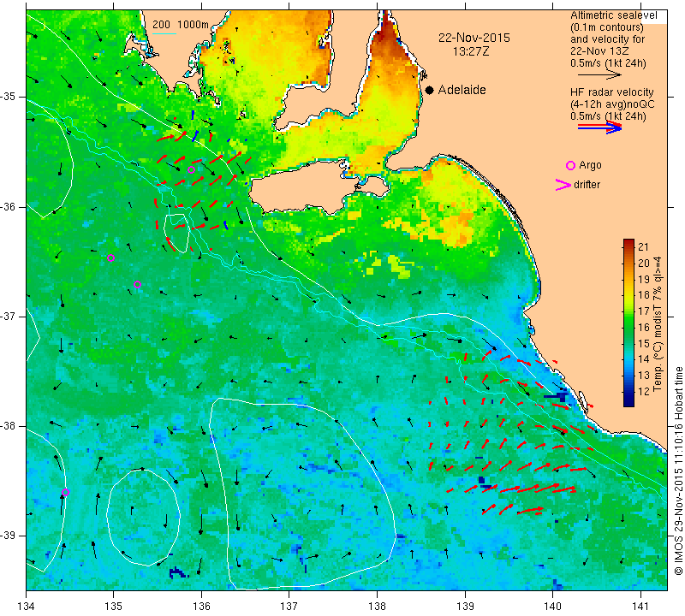The image size is (685, 616).
Task: Click the 13:27Z time label
Action: tap(470, 51)
